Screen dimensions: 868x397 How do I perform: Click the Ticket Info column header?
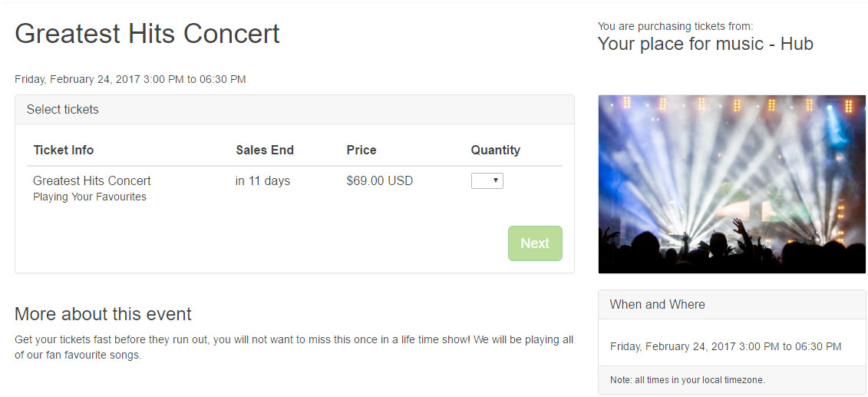[64, 150]
